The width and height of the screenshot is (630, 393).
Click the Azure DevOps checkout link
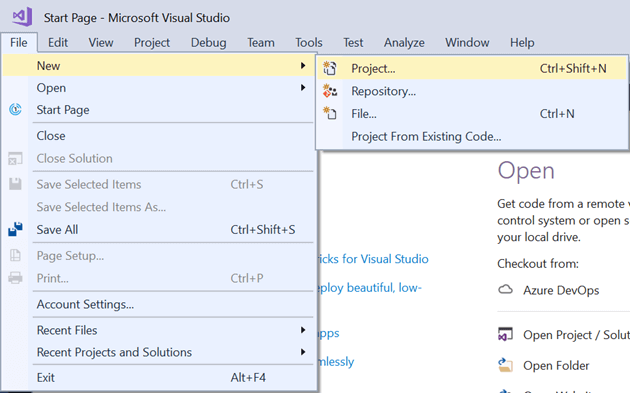pyautogui.click(x=561, y=290)
